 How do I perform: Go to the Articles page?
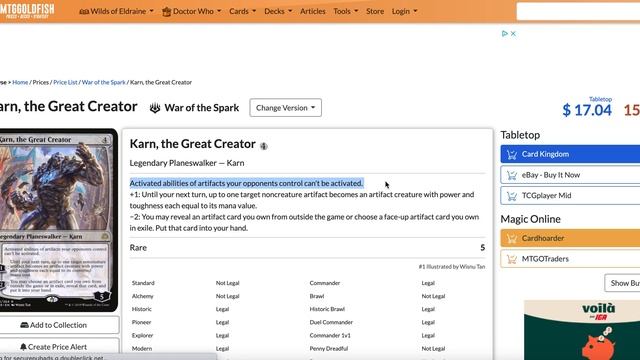[313, 11]
